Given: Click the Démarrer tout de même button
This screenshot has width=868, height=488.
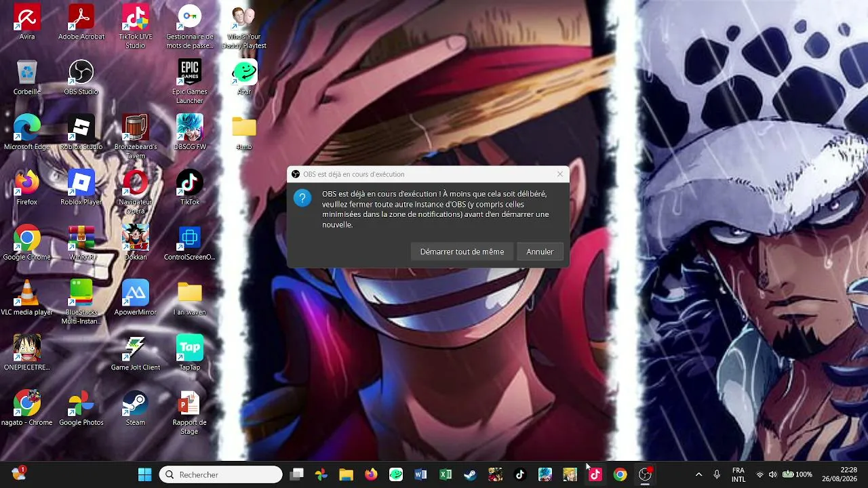Looking at the screenshot, I should (462, 251).
